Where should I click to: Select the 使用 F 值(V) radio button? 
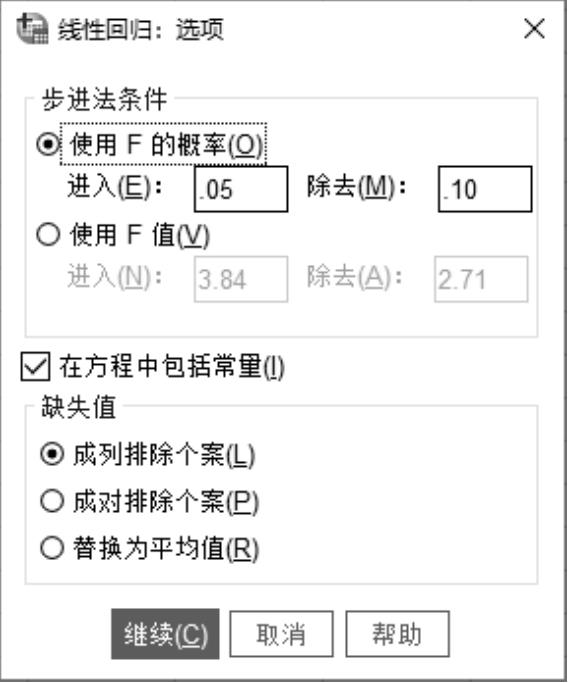pyautogui.click(x=48, y=235)
